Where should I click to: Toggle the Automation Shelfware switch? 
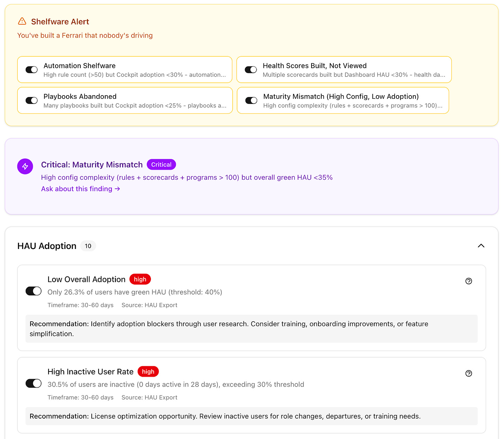pos(31,70)
